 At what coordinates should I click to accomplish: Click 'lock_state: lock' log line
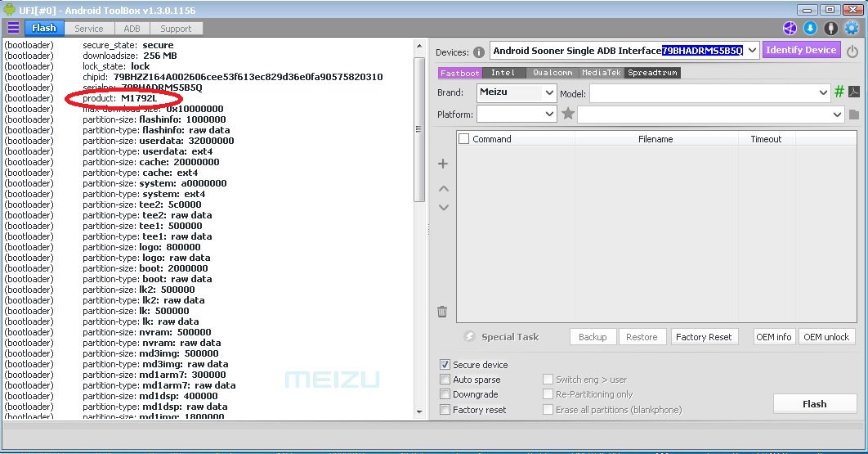click(116, 66)
